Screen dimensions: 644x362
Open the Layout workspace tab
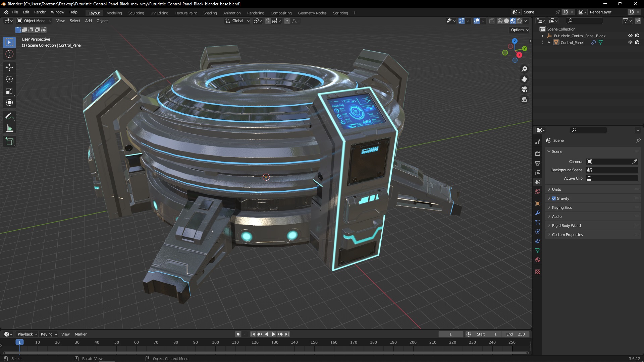94,12
